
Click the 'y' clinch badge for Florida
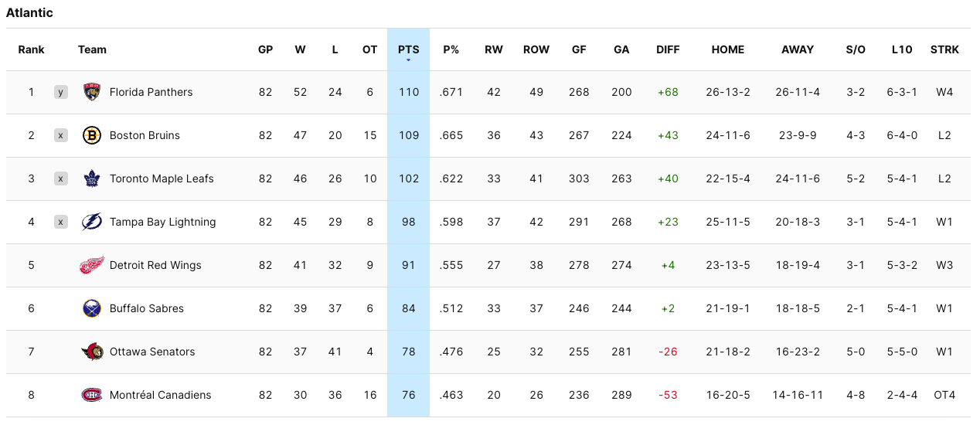(x=61, y=92)
